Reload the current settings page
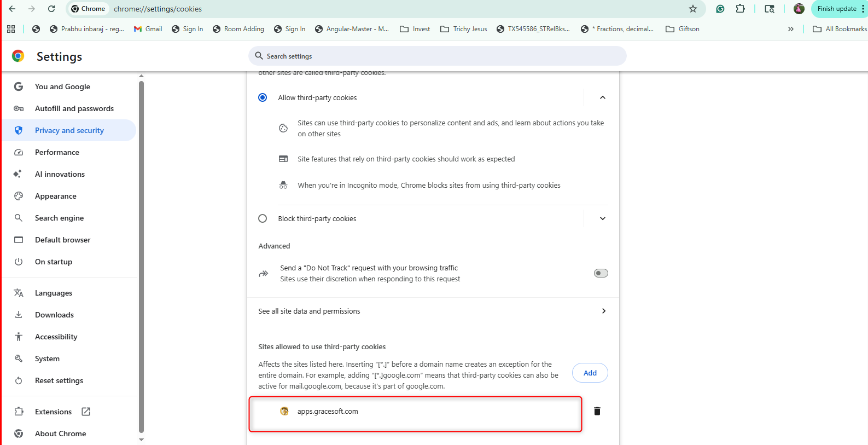This screenshot has width=868, height=445. click(51, 9)
